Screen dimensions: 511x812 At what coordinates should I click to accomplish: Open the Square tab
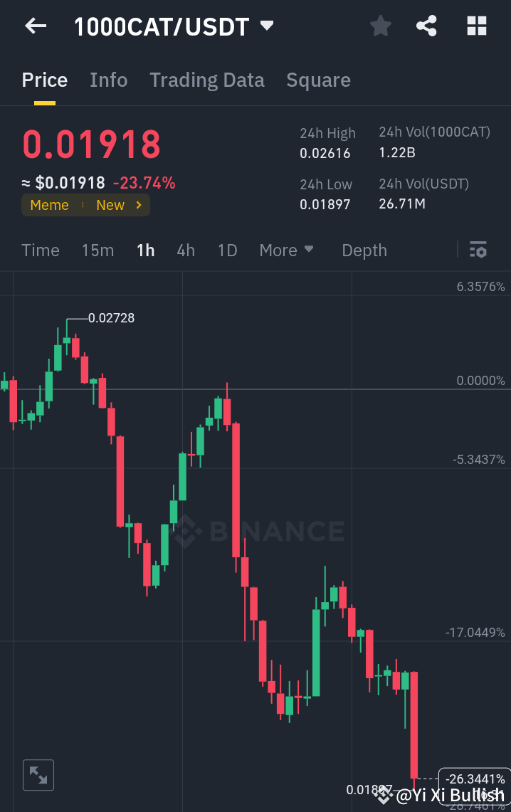318,80
